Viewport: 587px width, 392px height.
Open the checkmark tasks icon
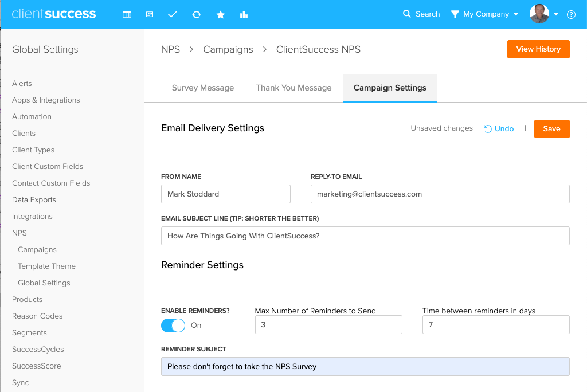click(173, 14)
